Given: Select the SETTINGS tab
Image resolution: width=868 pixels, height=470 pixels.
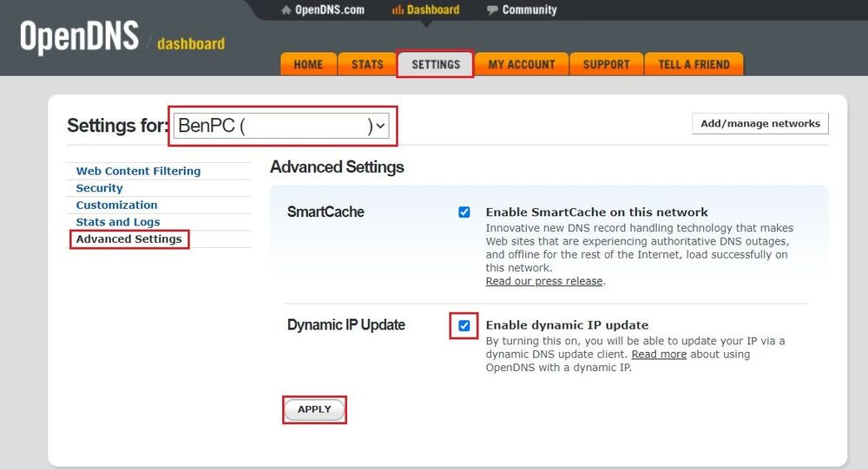Looking at the screenshot, I should click(x=436, y=65).
